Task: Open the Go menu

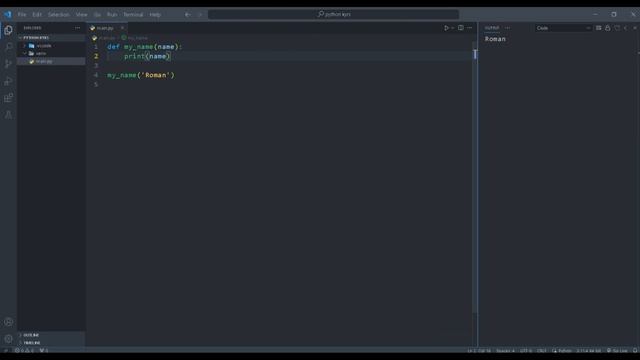Action: coord(97,14)
